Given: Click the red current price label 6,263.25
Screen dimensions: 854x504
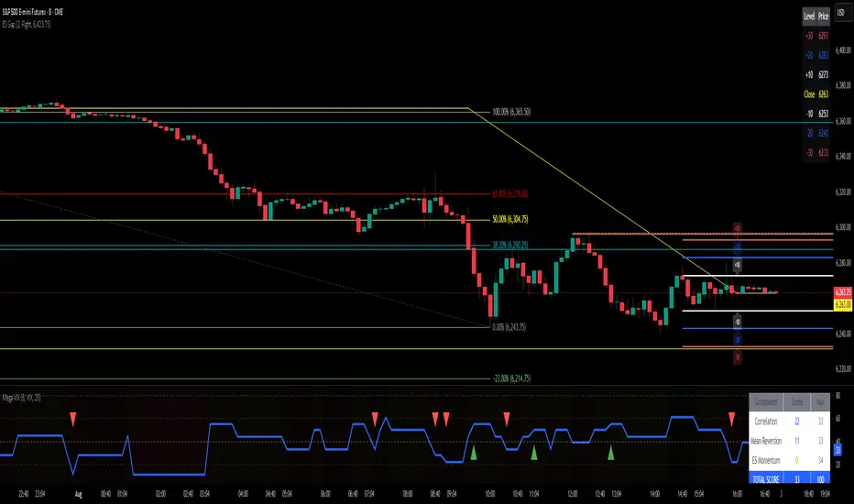Looking at the screenshot, I should pyautogui.click(x=843, y=292).
